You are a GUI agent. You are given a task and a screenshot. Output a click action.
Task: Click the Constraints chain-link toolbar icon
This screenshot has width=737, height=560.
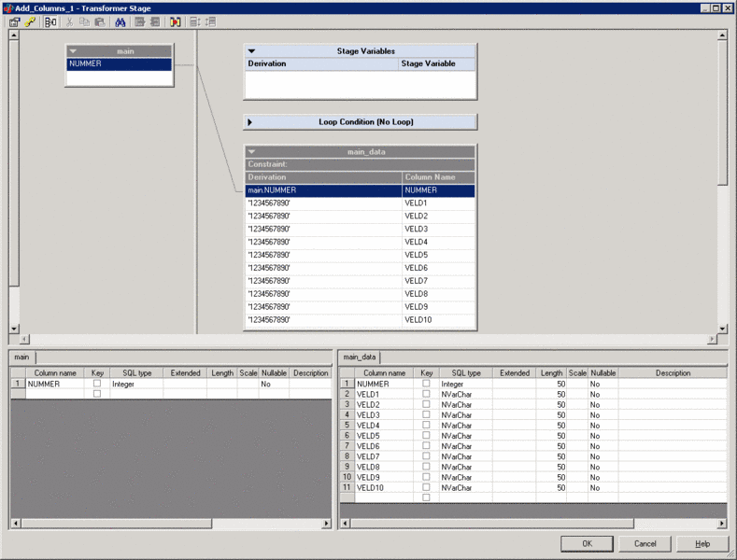point(30,22)
